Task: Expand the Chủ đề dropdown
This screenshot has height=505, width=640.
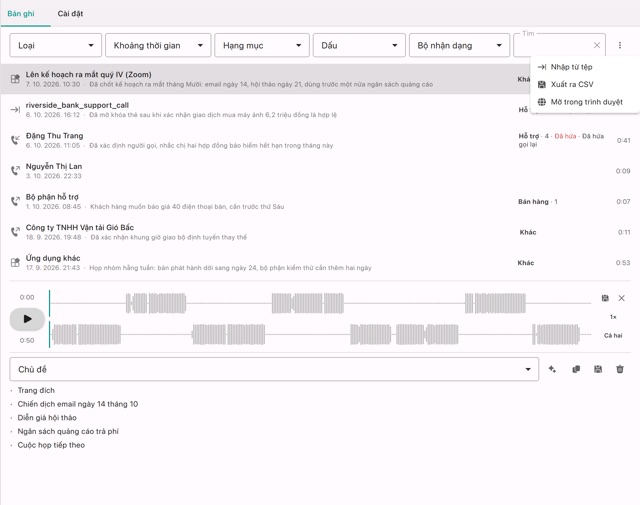Action: (x=274, y=369)
